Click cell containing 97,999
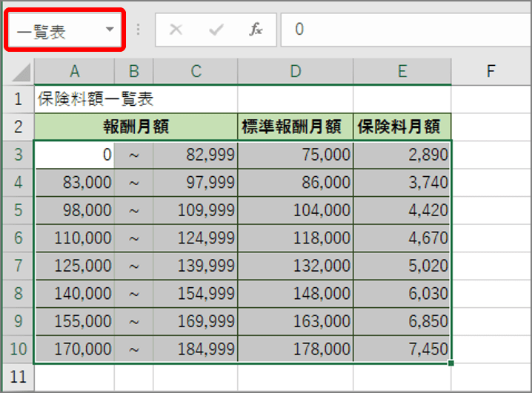Screen dimensions: 532x393 coord(196,183)
